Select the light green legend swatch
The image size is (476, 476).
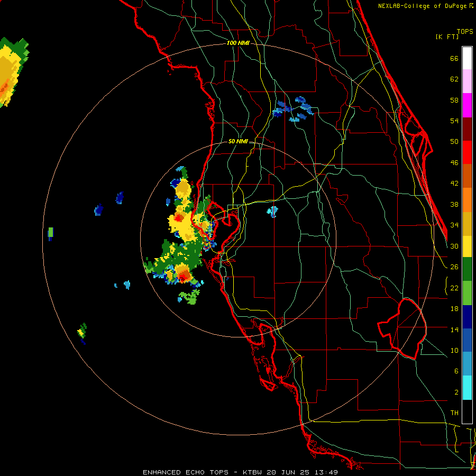click(467, 293)
